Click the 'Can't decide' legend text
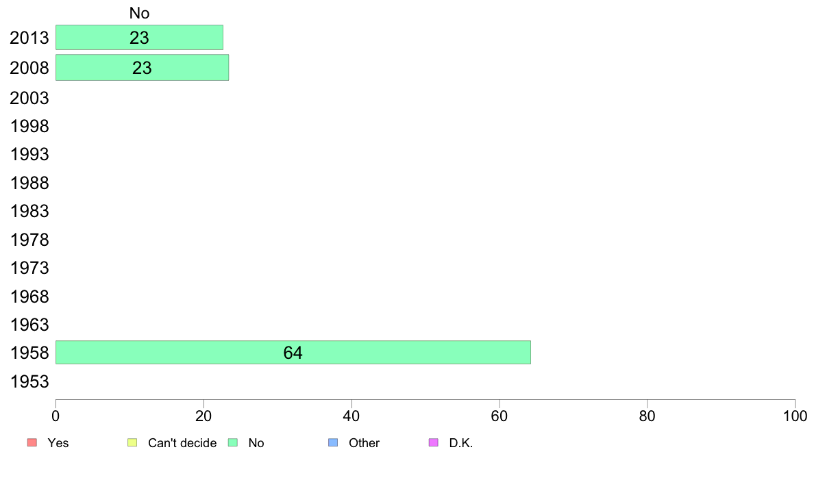Viewport: 814px width, 504px height. pyautogui.click(x=182, y=443)
